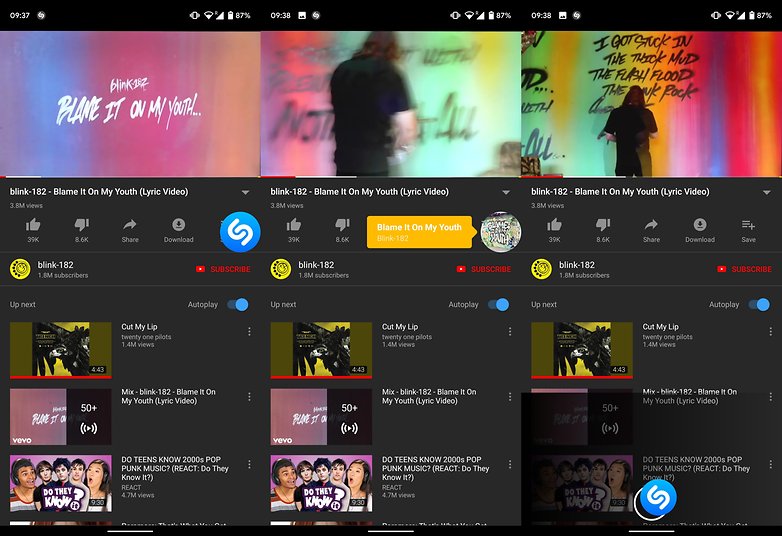This screenshot has width=782, height=536.
Task: Open options for DO TEENS KNOW, left screen
Action: click(249, 464)
